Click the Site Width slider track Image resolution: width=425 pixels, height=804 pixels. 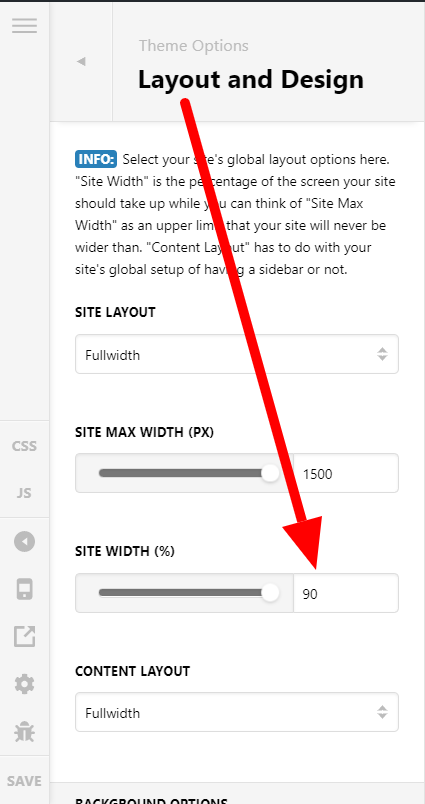pyautogui.click(x=185, y=593)
